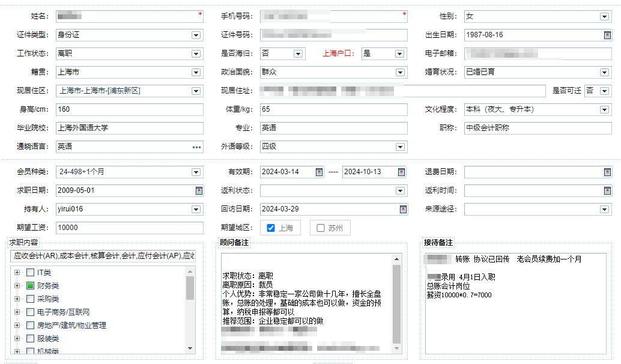Check the 上海 expected city checkbox
The image size is (621, 364).
point(271,228)
